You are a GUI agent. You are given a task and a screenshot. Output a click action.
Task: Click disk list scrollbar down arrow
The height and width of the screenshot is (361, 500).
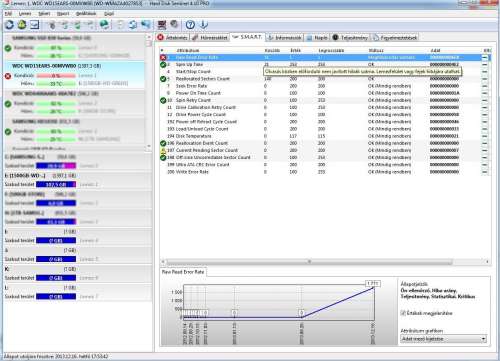pyautogui.click(x=149, y=146)
